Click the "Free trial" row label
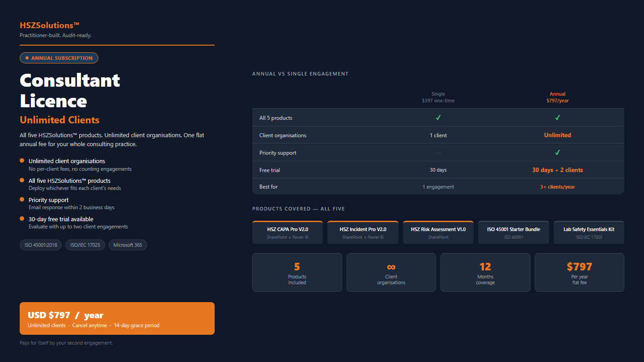The width and height of the screenshot is (644, 362). [x=270, y=170]
